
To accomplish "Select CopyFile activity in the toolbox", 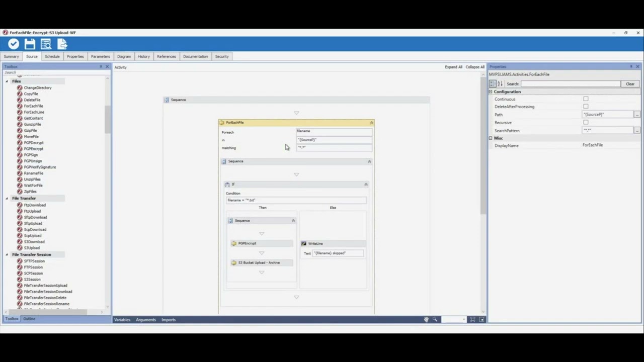I will [x=31, y=94].
